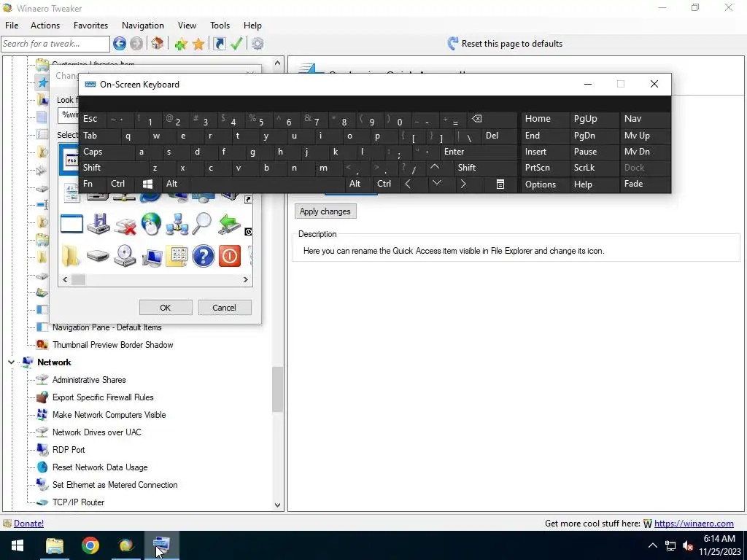Choose the yellow folder icon in picker
Screen dimensions: 747x560
[x=71, y=256]
